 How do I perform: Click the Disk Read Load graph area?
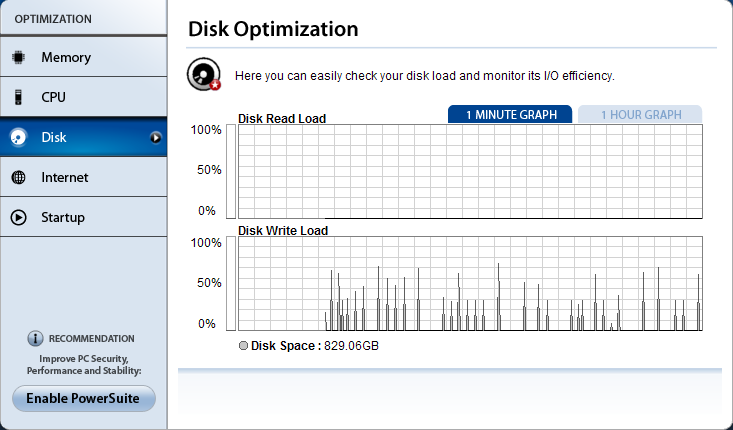pos(470,170)
